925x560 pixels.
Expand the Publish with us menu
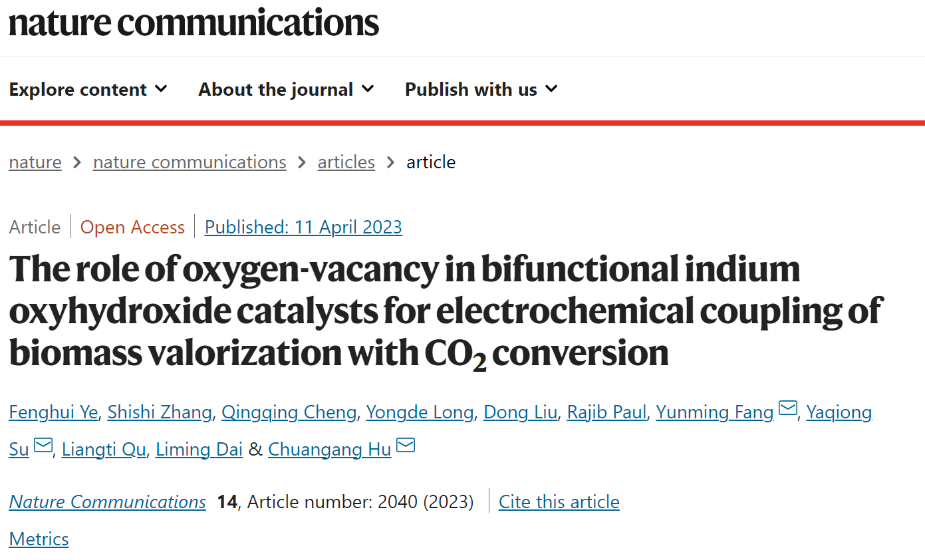point(481,89)
